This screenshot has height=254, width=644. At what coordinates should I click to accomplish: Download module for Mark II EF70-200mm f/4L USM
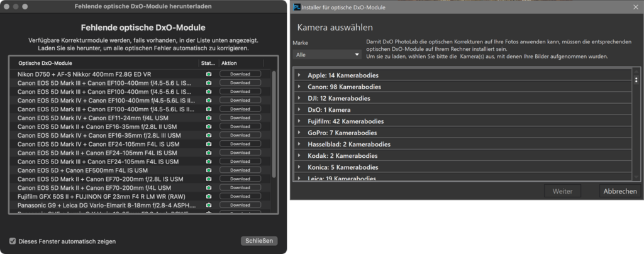[240, 187]
